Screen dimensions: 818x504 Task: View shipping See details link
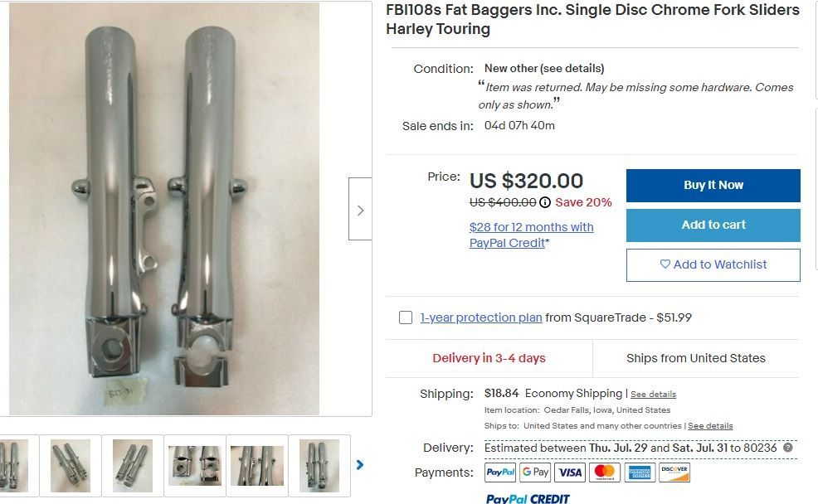(653, 395)
